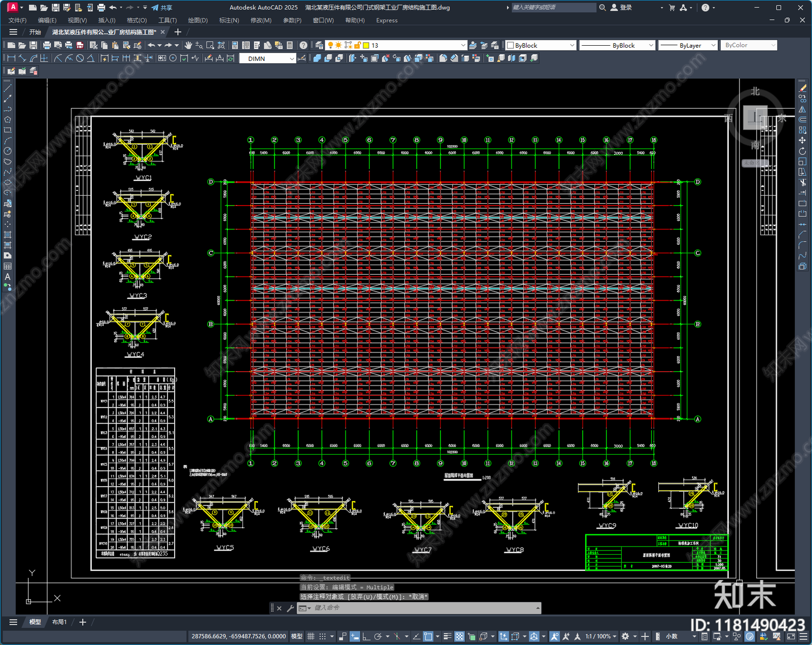Open the annotation scale 1:1 / 100% dropdown
812x645 pixels.
pyautogui.click(x=600, y=636)
